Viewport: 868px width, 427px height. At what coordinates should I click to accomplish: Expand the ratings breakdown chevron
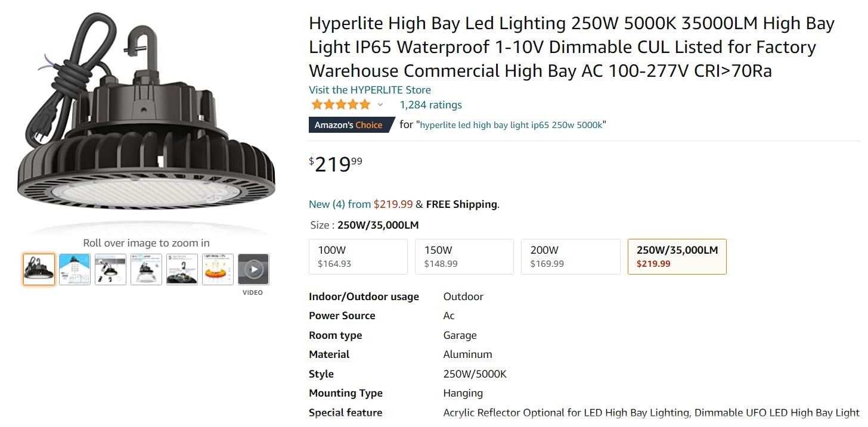pos(380,105)
